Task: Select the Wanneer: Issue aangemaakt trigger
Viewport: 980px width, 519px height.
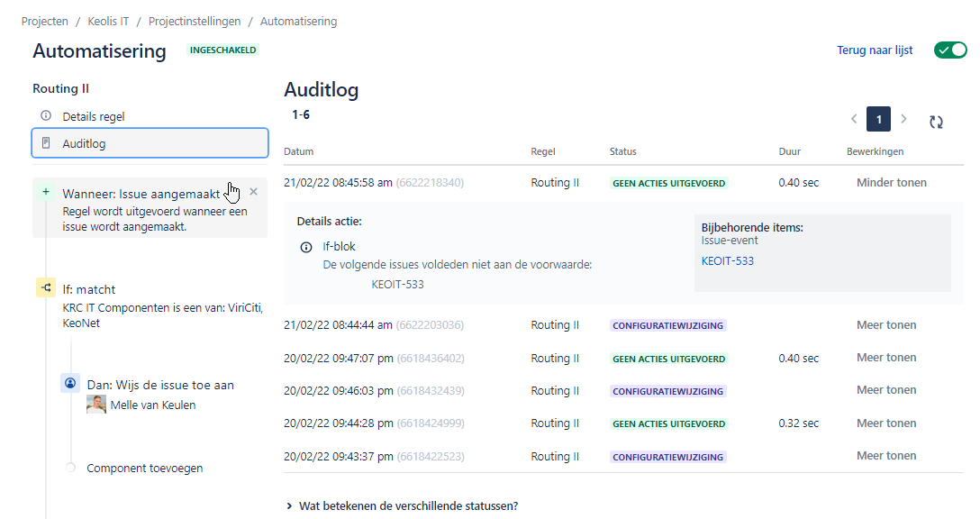Action: [150, 209]
